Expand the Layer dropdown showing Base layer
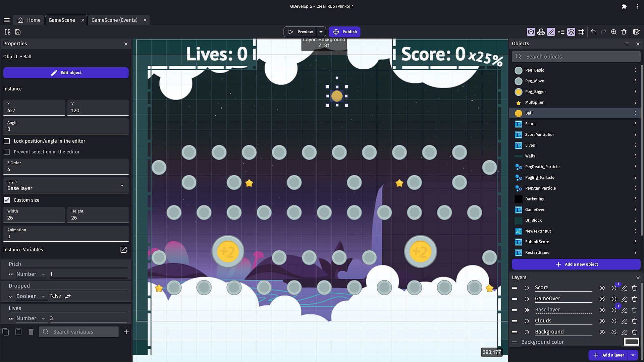 (x=122, y=186)
